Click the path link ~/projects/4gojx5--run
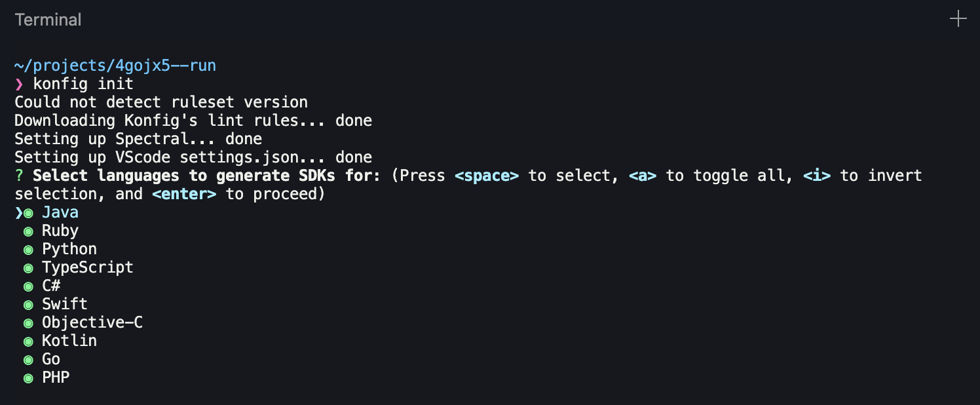This screenshot has width=980, height=405. pyautogui.click(x=113, y=65)
